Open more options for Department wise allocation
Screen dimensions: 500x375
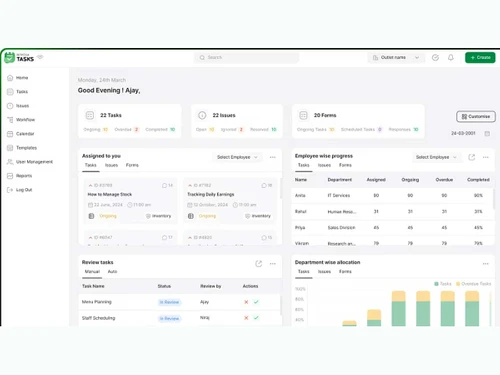coord(486,263)
